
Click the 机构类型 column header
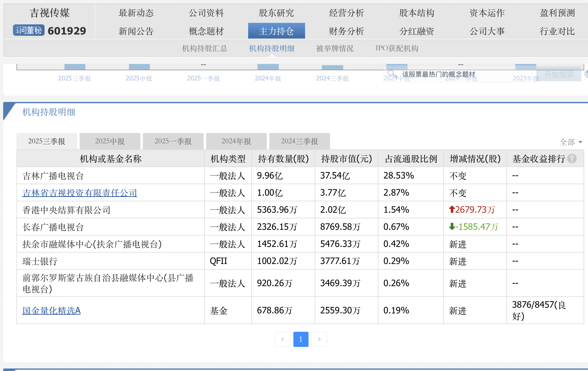pos(228,159)
